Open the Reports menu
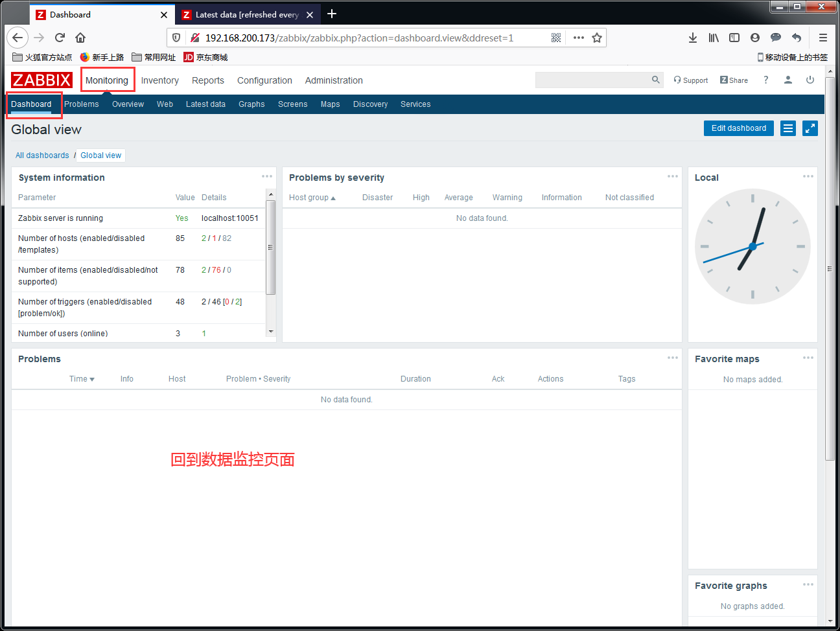The height and width of the screenshot is (631, 840). [208, 80]
